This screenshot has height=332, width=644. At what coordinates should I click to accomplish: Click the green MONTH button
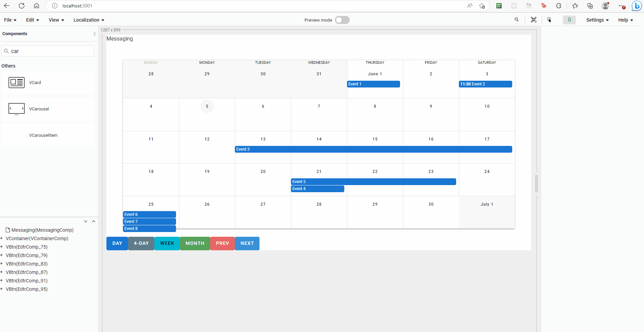pos(195,243)
